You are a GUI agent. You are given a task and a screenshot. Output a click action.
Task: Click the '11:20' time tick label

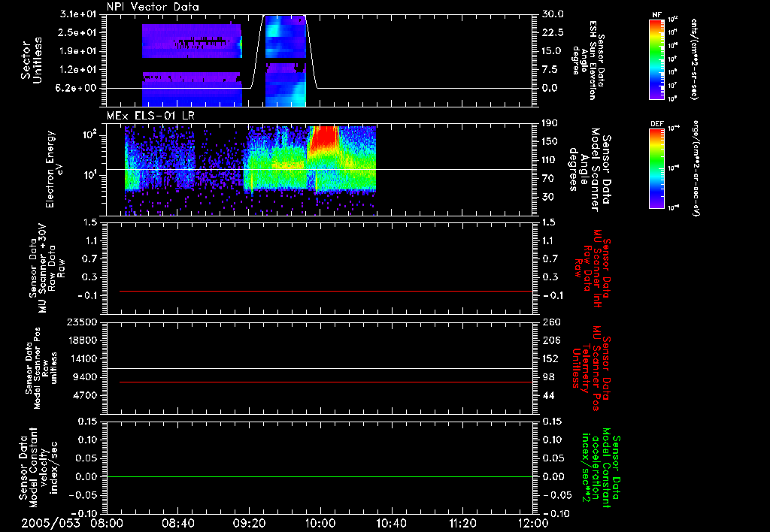[462, 523]
